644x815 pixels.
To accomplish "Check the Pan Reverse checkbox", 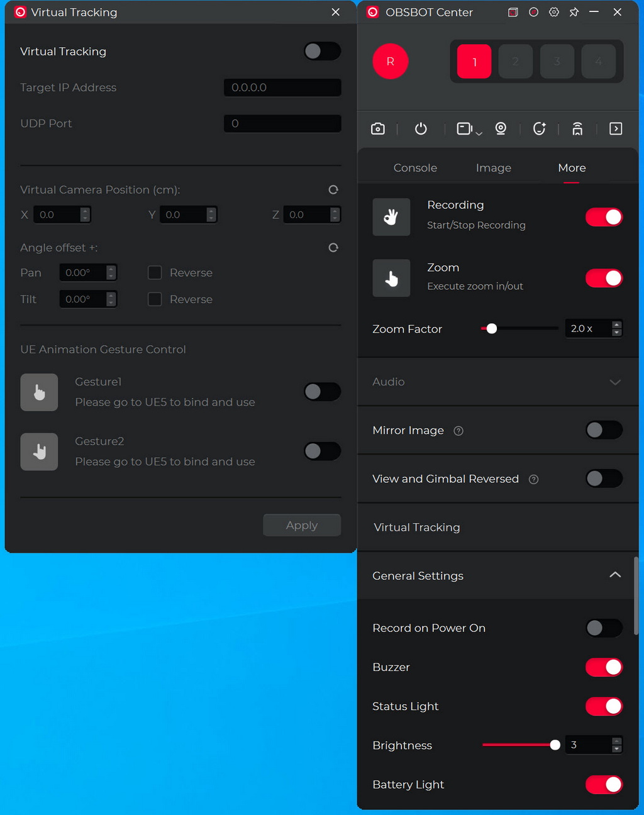I will [155, 273].
